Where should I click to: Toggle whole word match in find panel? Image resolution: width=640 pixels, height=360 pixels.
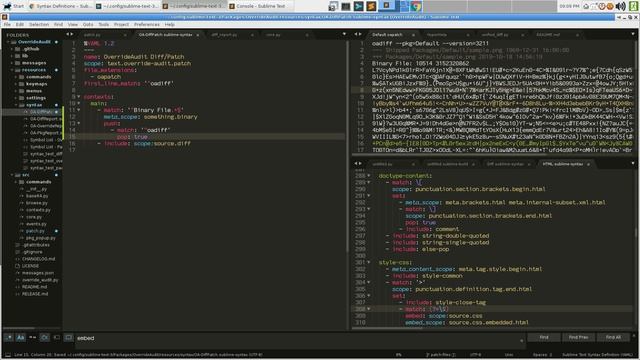click(32, 338)
